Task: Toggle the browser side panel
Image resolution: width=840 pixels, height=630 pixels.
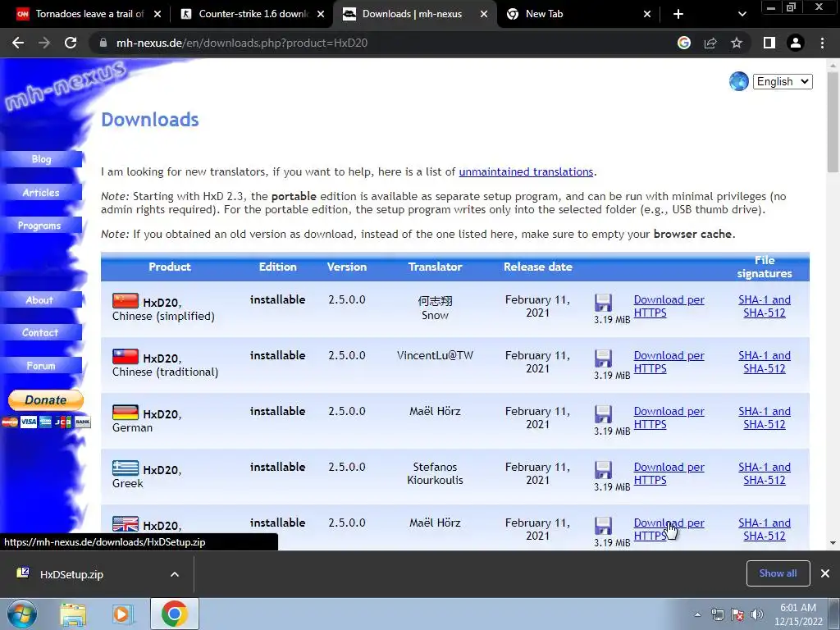Action: 769,43
